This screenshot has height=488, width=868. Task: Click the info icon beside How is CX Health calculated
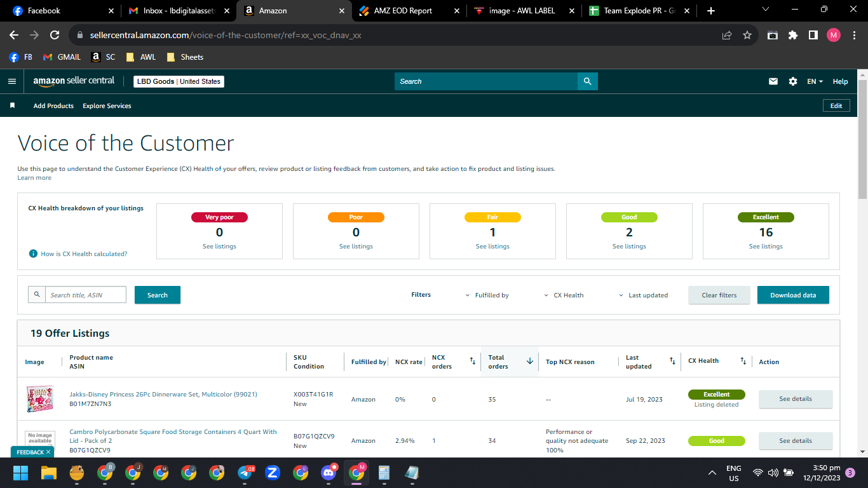click(x=33, y=254)
